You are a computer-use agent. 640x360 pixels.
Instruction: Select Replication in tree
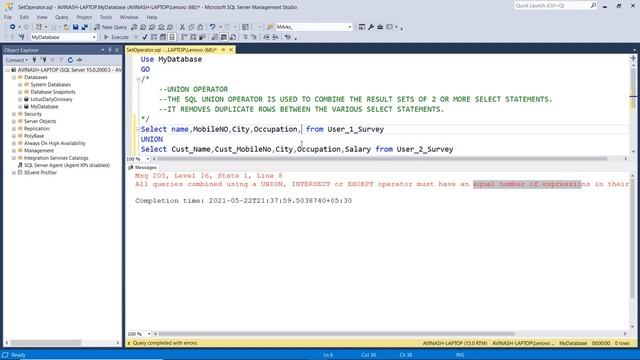pos(37,129)
